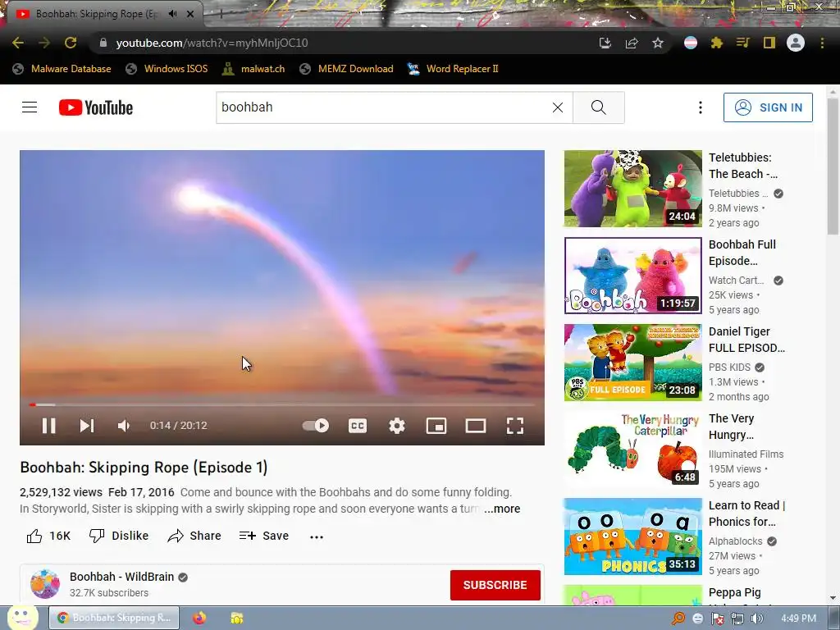
Task: Open Daniel Tiger FULL EPISODE title
Action: pos(746,340)
